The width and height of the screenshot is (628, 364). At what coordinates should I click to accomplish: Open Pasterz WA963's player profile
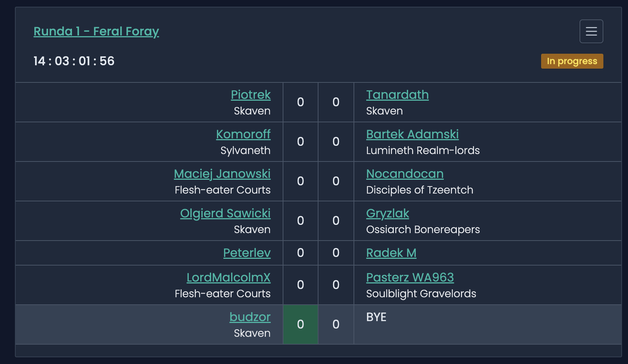pyautogui.click(x=410, y=277)
